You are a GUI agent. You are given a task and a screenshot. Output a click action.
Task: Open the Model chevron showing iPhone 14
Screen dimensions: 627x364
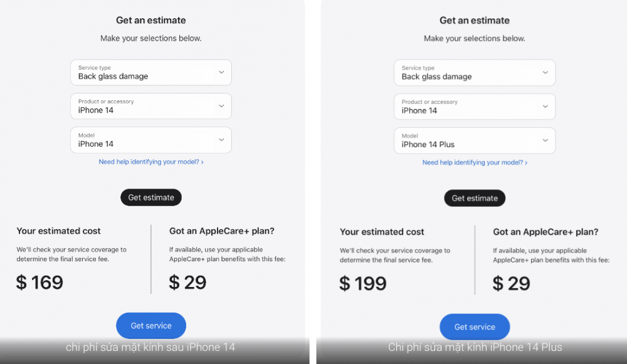221,140
